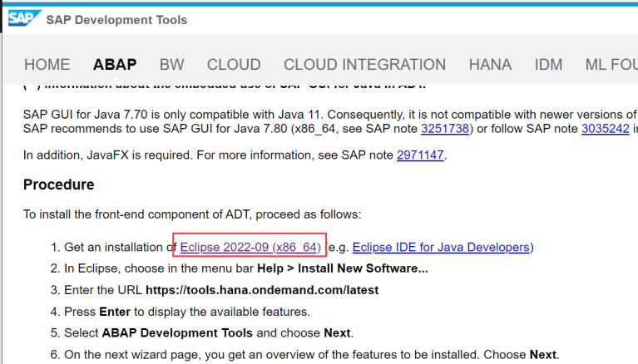Click 'In addition, JavaFX is required' sentence

(x=235, y=155)
